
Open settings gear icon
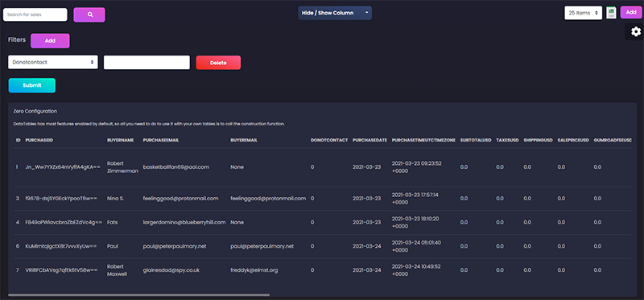point(635,31)
